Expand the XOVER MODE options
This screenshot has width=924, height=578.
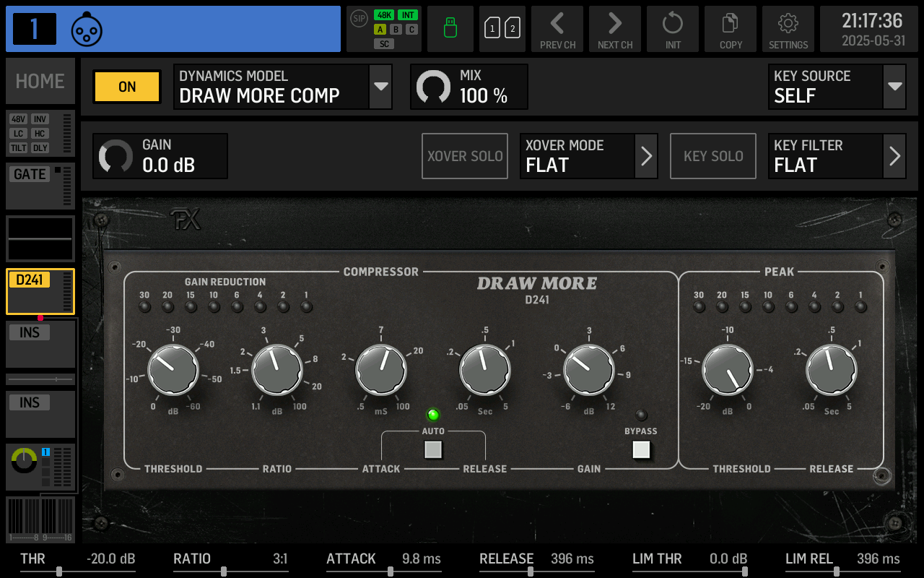[x=588, y=156]
